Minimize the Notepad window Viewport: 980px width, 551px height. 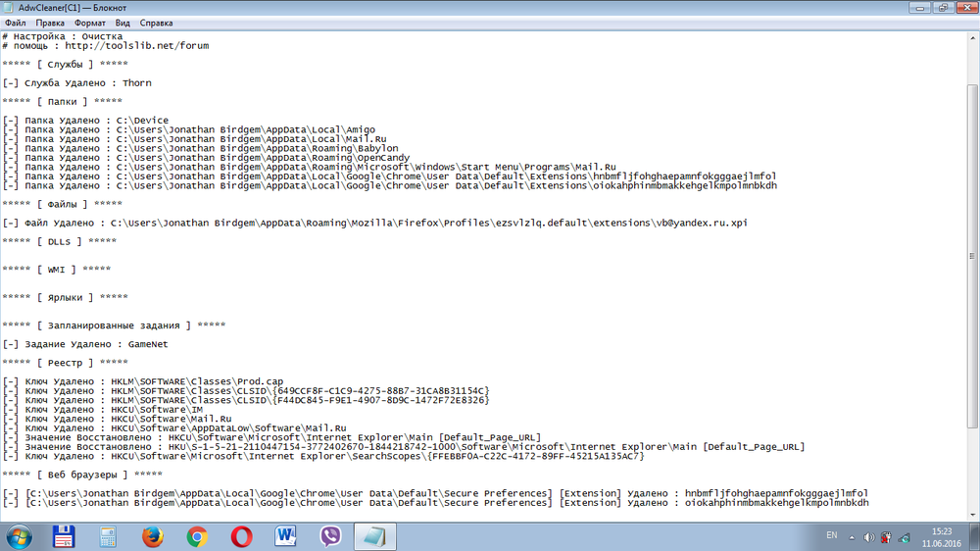tap(919, 8)
